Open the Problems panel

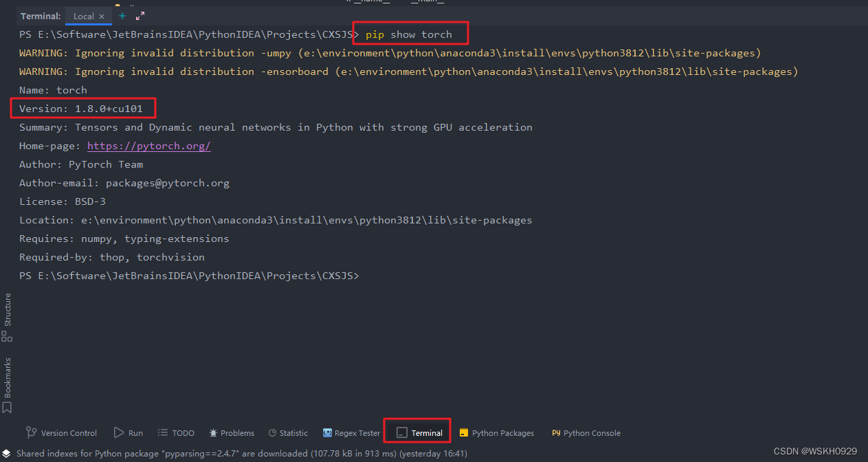point(232,433)
